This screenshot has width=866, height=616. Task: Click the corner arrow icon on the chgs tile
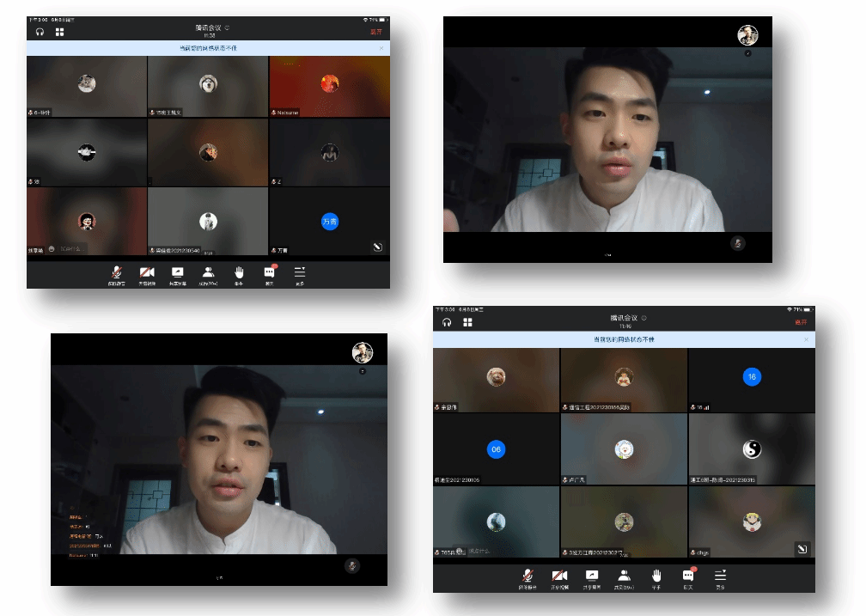(802, 548)
